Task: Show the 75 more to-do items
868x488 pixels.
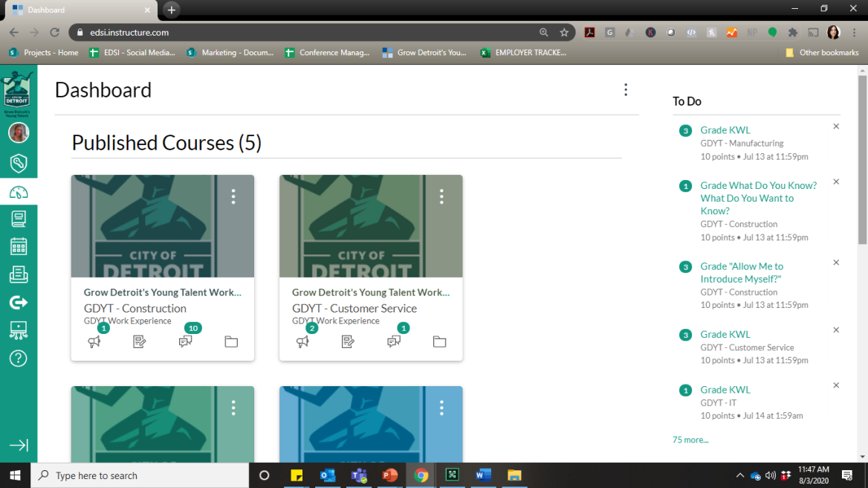Action: click(690, 440)
